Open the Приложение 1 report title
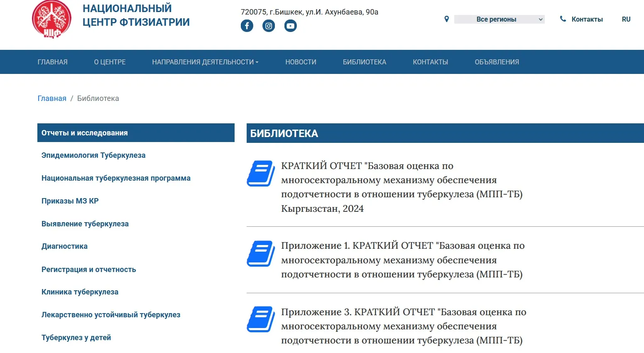 [x=403, y=260]
